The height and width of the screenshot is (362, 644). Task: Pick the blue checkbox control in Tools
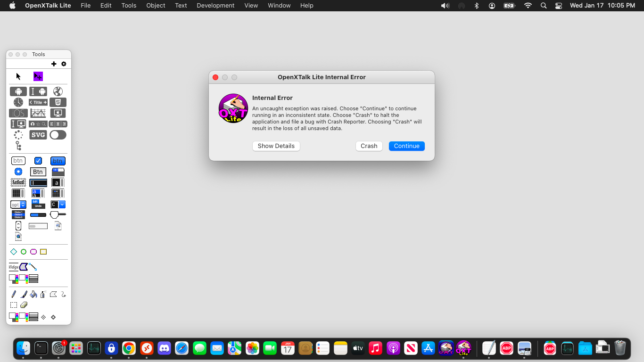click(38, 161)
